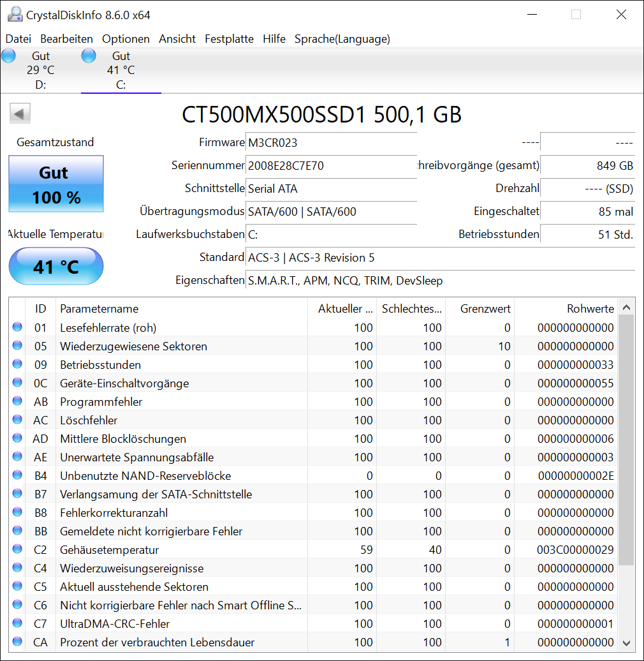Click the 41 °C temperature indicator
The height and width of the screenshot is (661, 644).
coord(55,266)
